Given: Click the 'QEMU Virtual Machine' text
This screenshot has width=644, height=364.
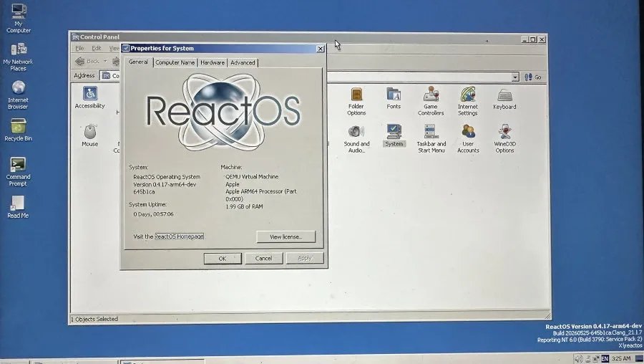Looking at the screenshot, I should click(x=252, y=176).
